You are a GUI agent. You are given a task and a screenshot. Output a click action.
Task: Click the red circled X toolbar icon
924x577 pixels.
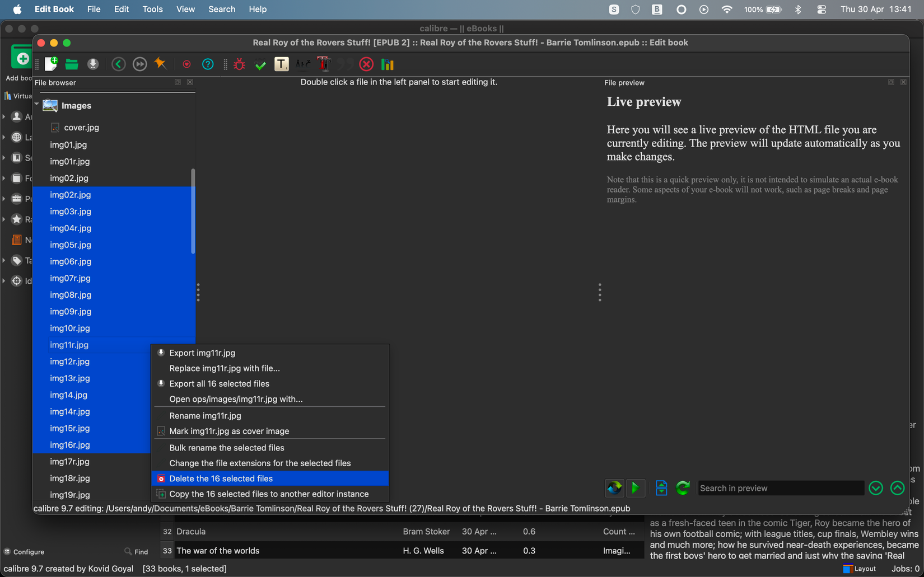click(366, 64)
